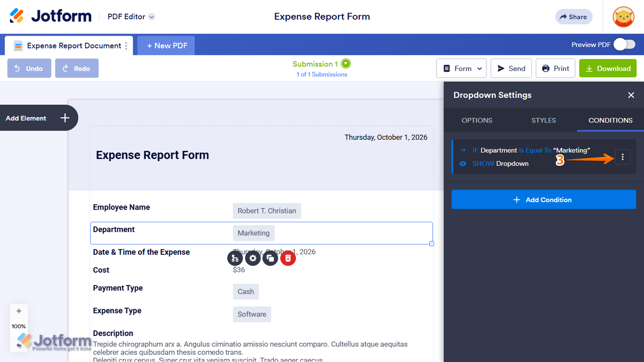Image resolution: width=644 pixels, height=362 pixels.
Task: Click the green Download button
Action: click(x=608, y=68)
